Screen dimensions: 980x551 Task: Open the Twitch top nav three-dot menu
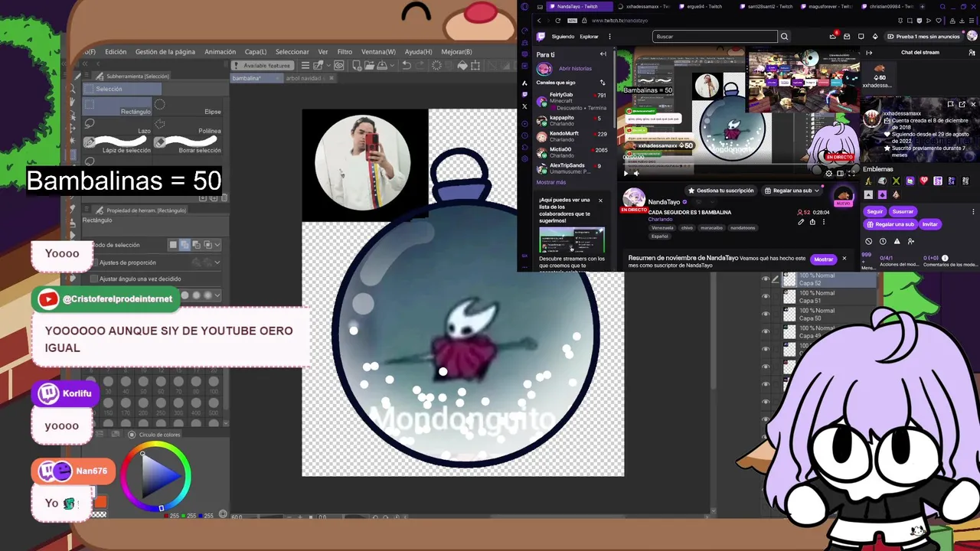(609, 36)
